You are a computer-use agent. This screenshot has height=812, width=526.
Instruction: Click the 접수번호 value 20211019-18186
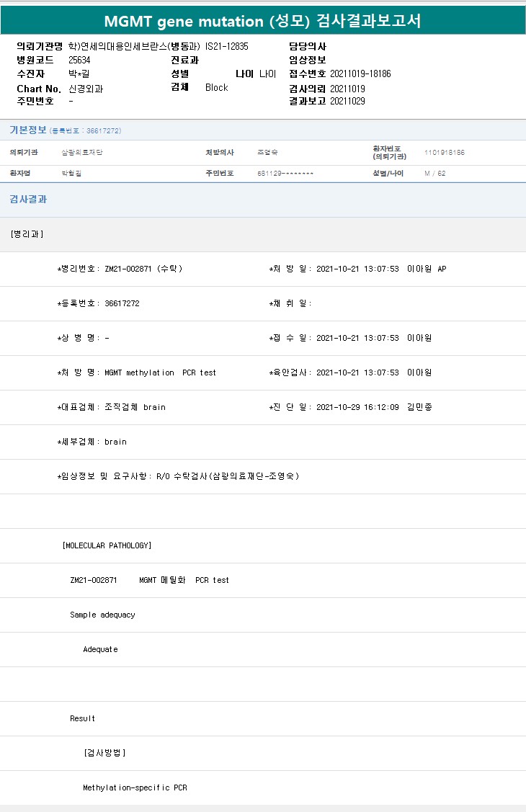pyautogui.click(x=360, y=73)
